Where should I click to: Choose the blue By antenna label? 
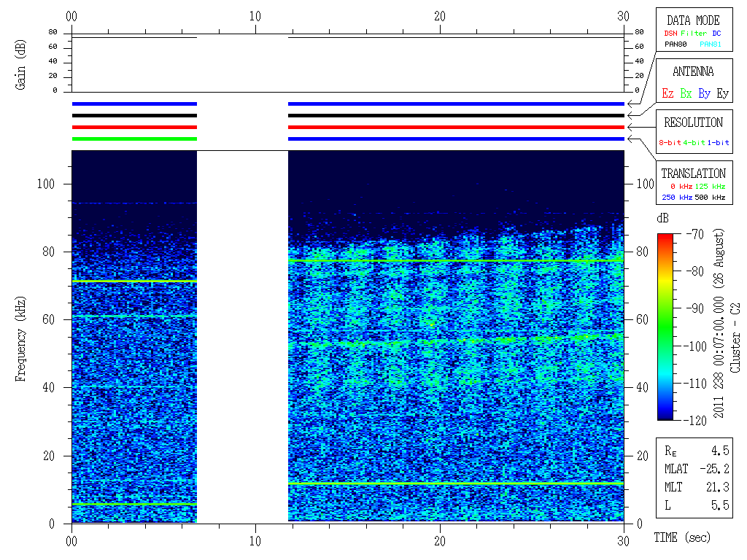coord(704,94)
